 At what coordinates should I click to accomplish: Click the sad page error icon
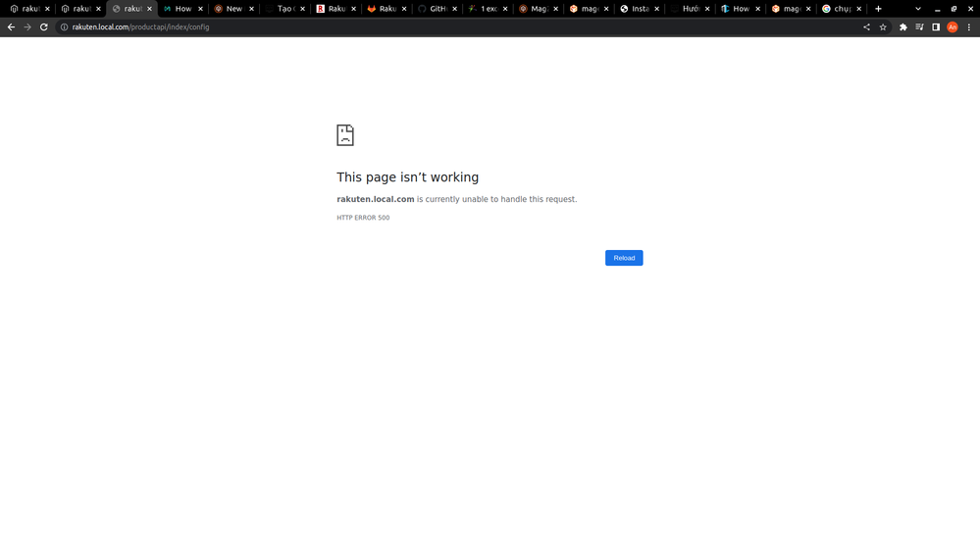345,135
